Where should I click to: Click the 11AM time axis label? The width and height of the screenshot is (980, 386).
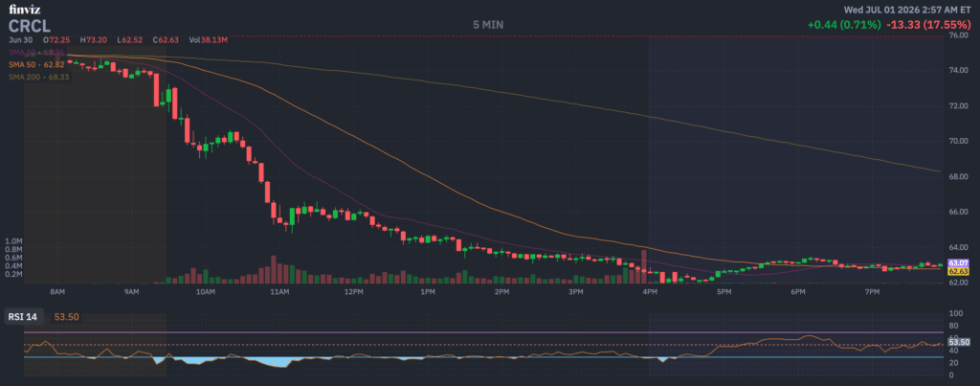click(279, 292)
